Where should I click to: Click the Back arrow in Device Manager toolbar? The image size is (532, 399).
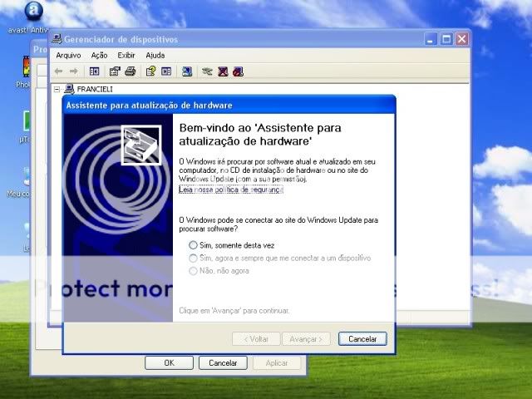tap(59, 71)
